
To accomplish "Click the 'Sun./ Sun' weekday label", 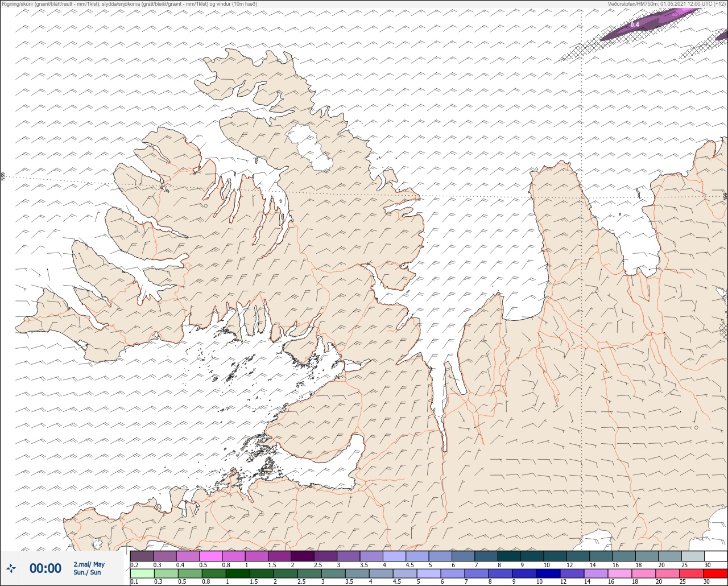I will click(x=87, y=572).
